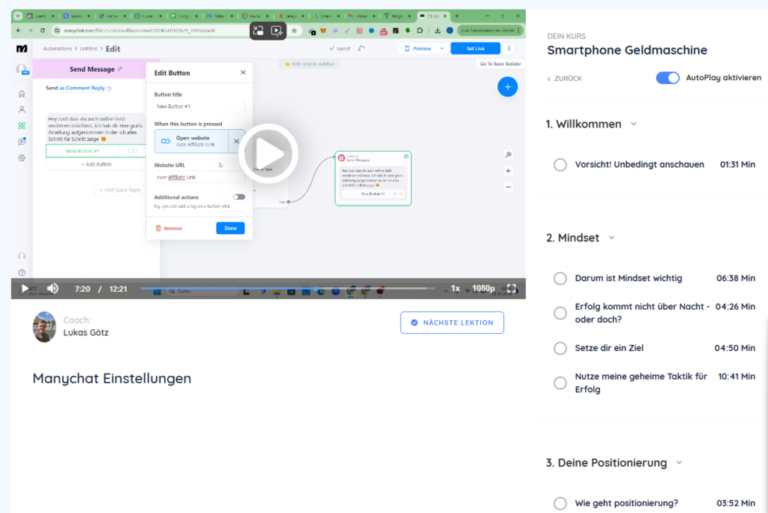Open lesson 'Wie geht positionierung?'
This screenshot has width=768, height=513.
(626, 503)
